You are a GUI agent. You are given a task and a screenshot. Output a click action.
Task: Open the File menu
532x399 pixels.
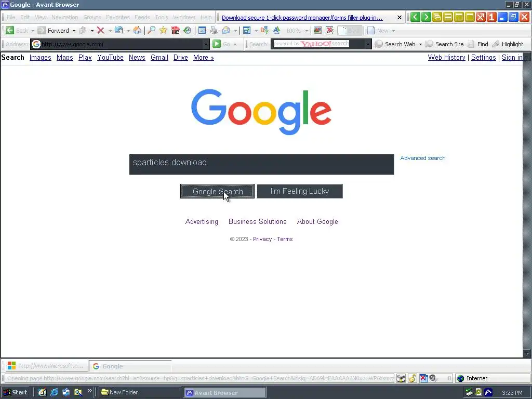11,17
